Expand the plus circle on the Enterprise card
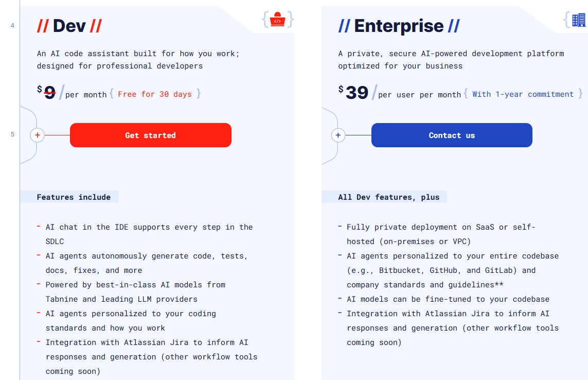Viewport: 588px width, 380px height. (338, 135)
